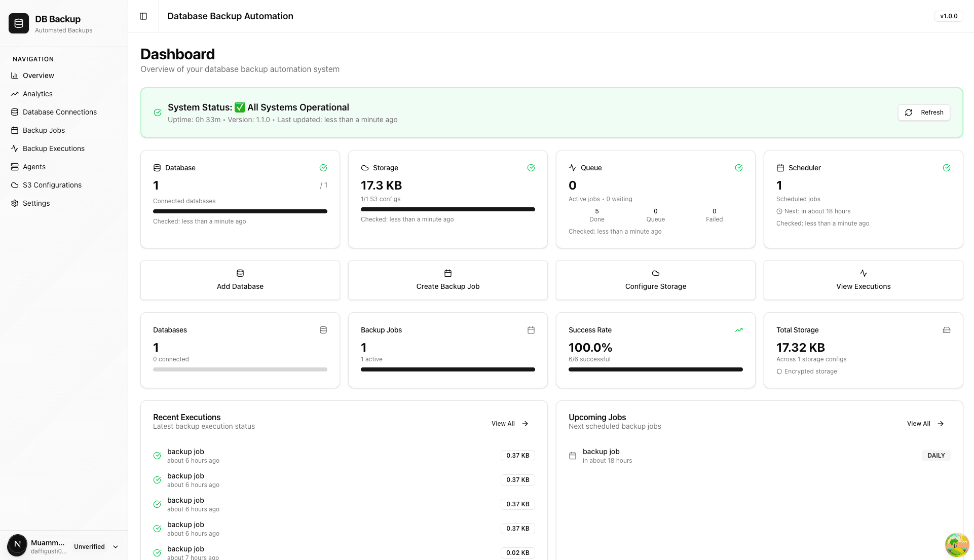
Task: Toggle the sidebar collapse control
Action: tap(143, 16)
